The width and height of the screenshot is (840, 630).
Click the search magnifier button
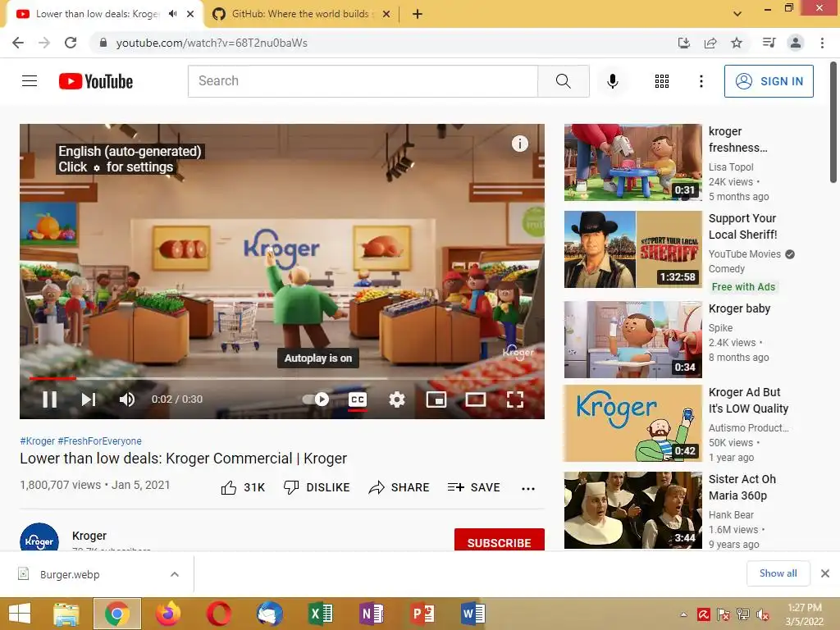point(563,81)
